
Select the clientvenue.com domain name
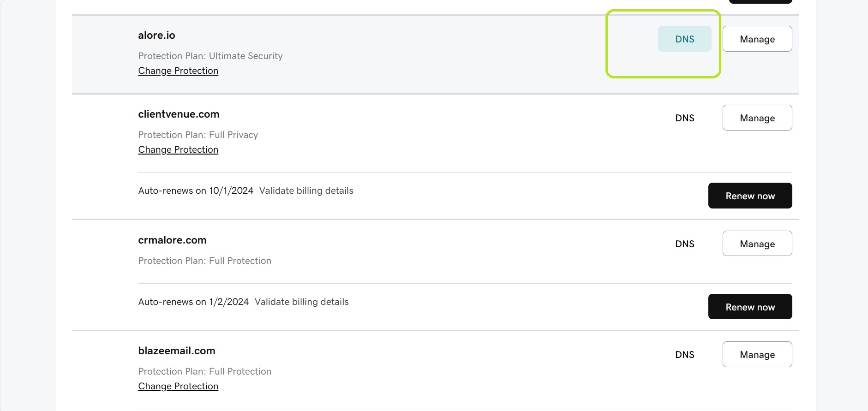click(179, 114)
